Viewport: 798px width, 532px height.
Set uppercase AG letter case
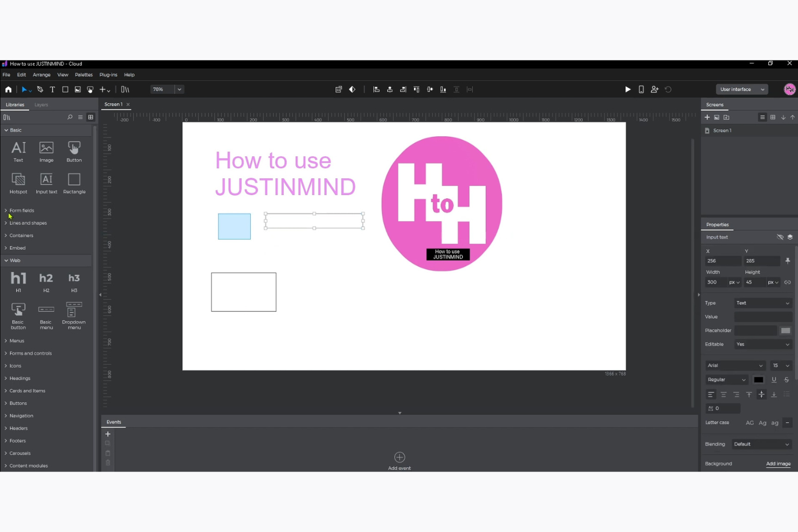point(749,423)
